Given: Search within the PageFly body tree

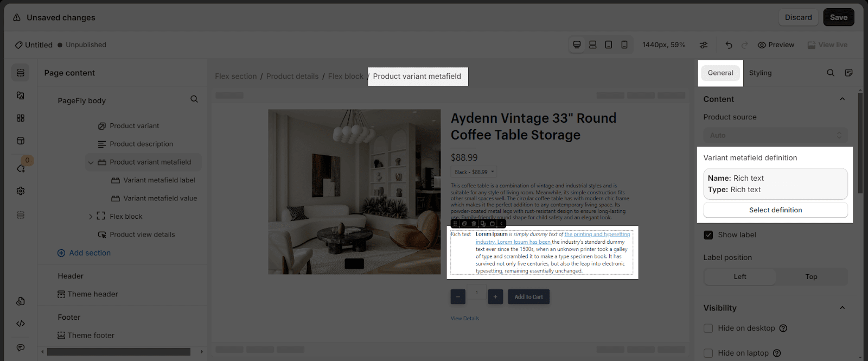Looking at the screenshot, I should [x=194, y=99].
